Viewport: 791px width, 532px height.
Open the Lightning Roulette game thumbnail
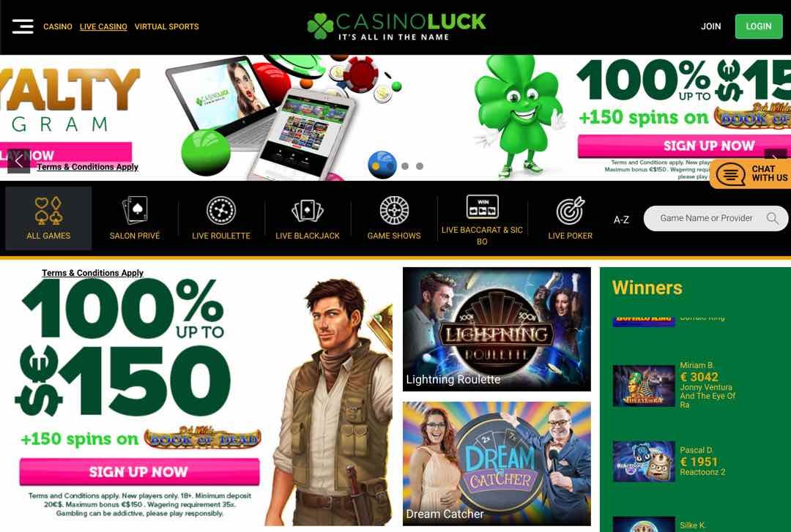click(x=497, y=329)
